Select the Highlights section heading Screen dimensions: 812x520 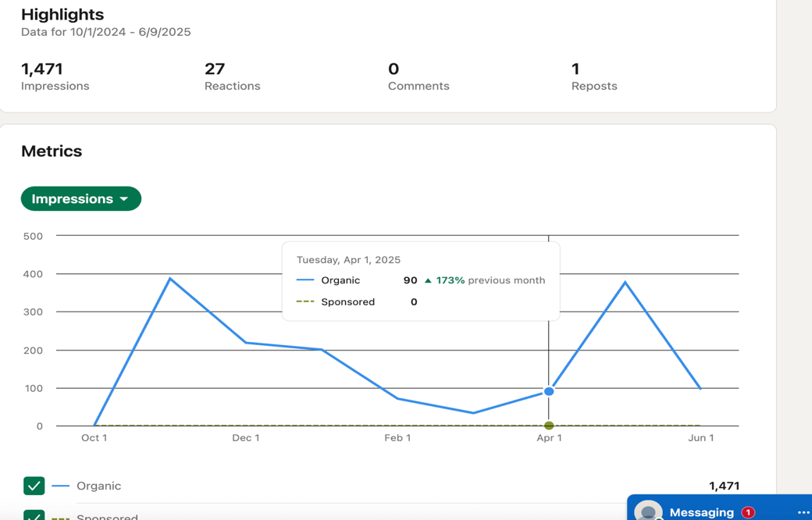click(x=62, y=14)
